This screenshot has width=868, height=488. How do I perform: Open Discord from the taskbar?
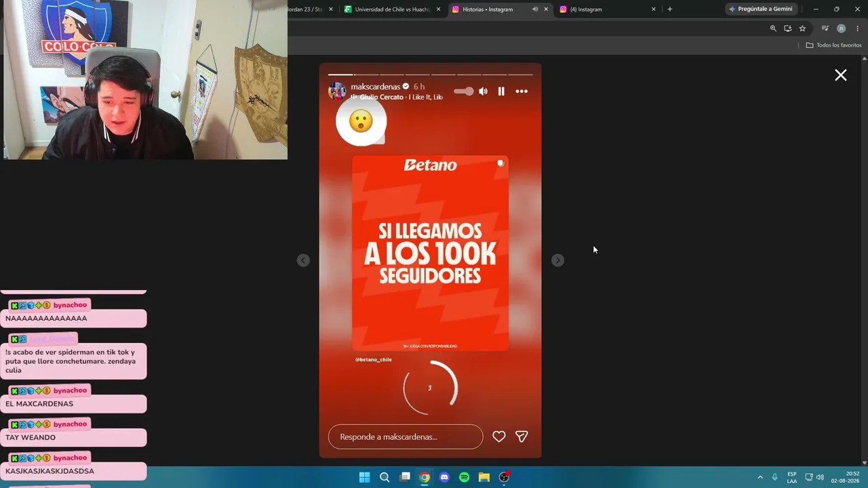click(444, 477)
